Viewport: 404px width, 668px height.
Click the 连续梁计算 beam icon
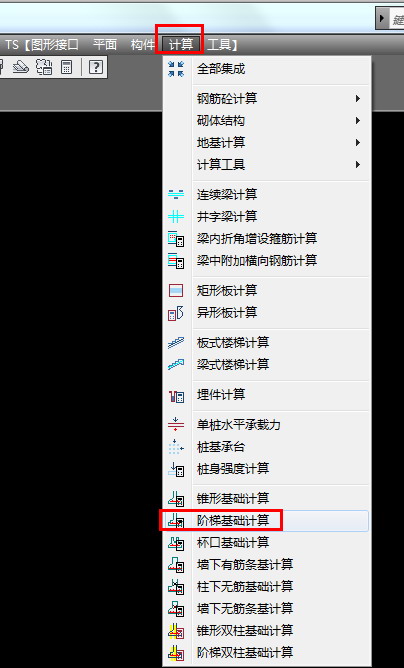[176, 195]
